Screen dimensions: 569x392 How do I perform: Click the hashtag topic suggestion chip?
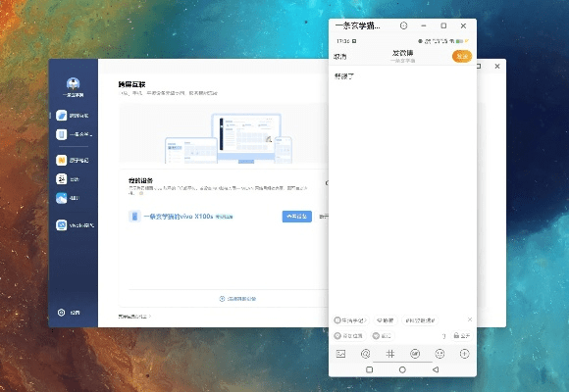click(x=420, y=320)
